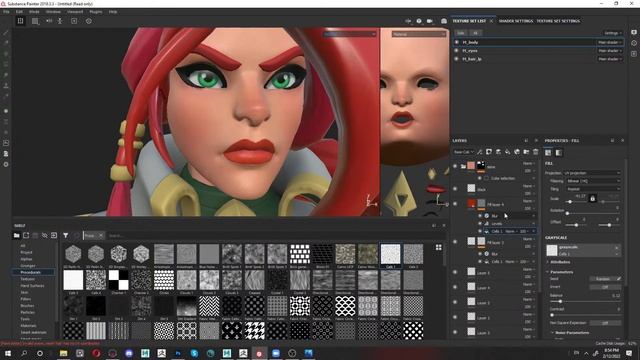Click the All button in Texture Set List
The width and height of the screenshot is (640, 360).
pos(475,33)
